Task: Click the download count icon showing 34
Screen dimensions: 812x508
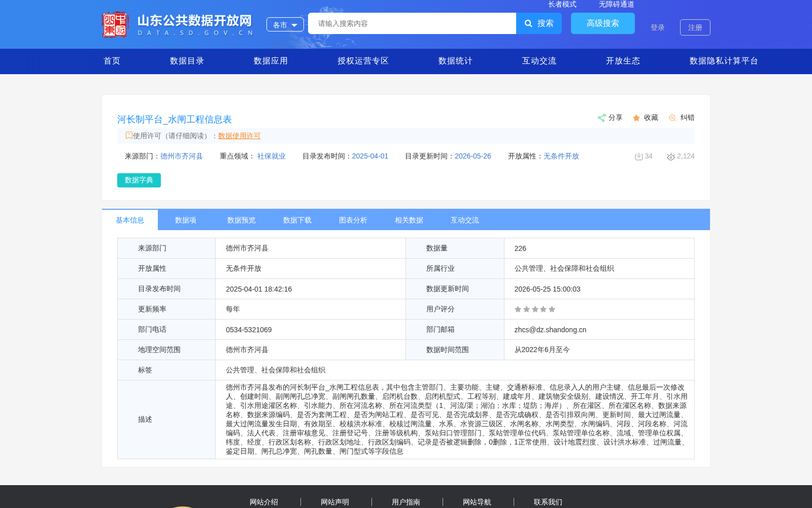Action: (x=639, y=156)
